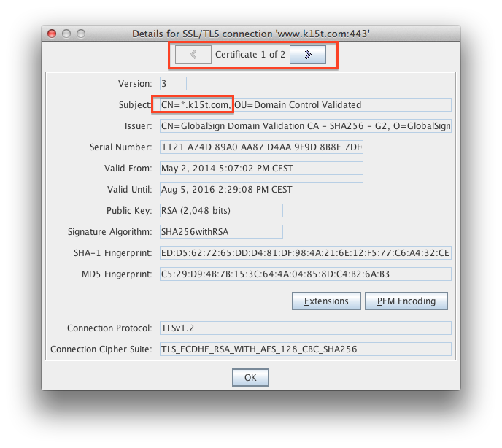Focus the Serial Number field
Screen dimensions: 502x448
click(x=261, y=147)
